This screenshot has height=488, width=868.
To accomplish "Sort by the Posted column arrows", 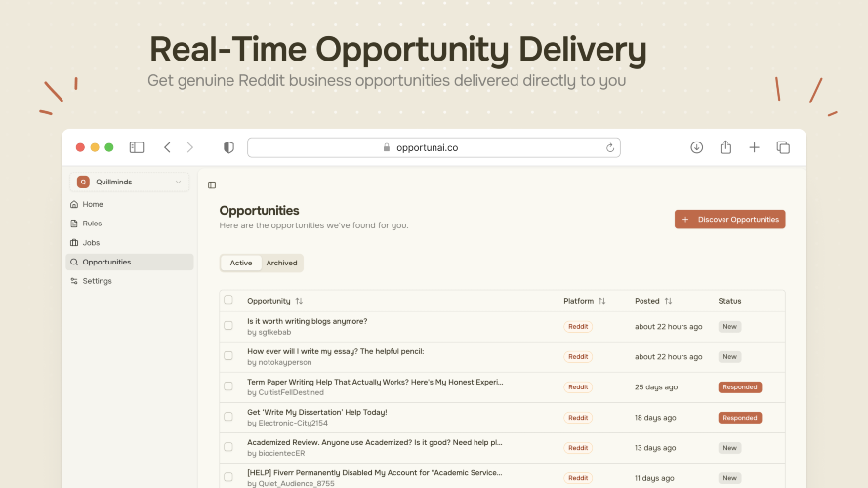I will (x=668, y=301).
